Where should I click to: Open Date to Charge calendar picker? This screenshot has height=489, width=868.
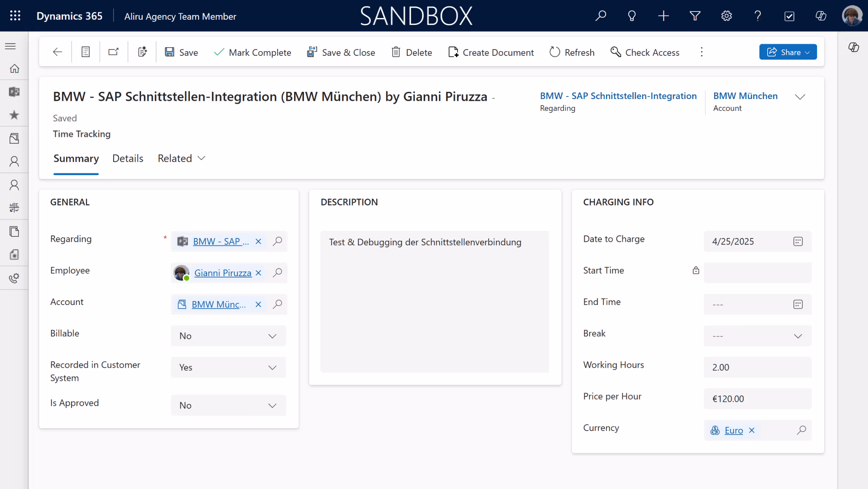[798, 241]
